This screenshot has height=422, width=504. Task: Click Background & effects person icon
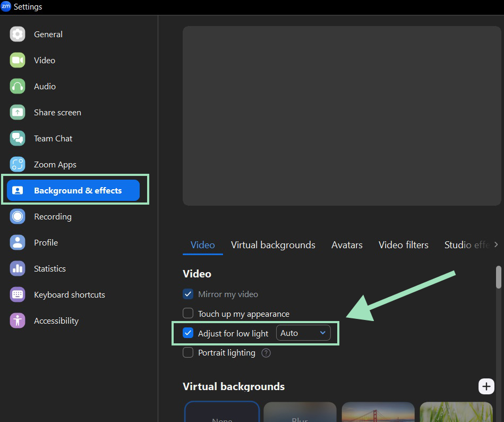(18, 190)
